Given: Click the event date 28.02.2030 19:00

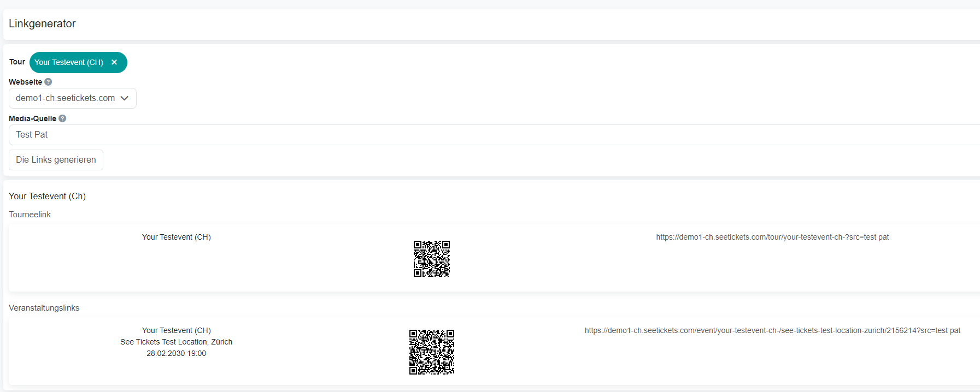Looking at the screenshot, I should click(x=176, y=353).
